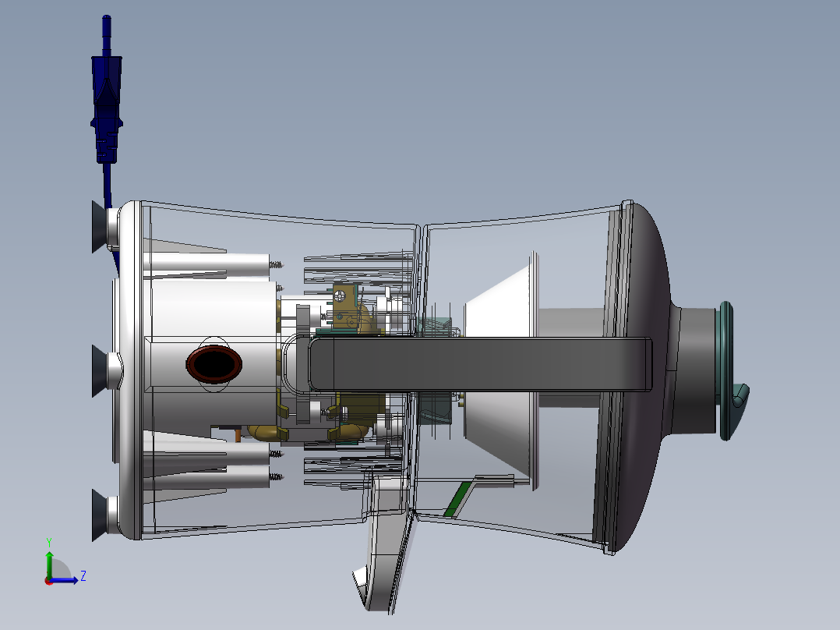This screenshot has height=630, width=840.
Task: Select the dark horizontal handle bar
Action: pos(479,364)
